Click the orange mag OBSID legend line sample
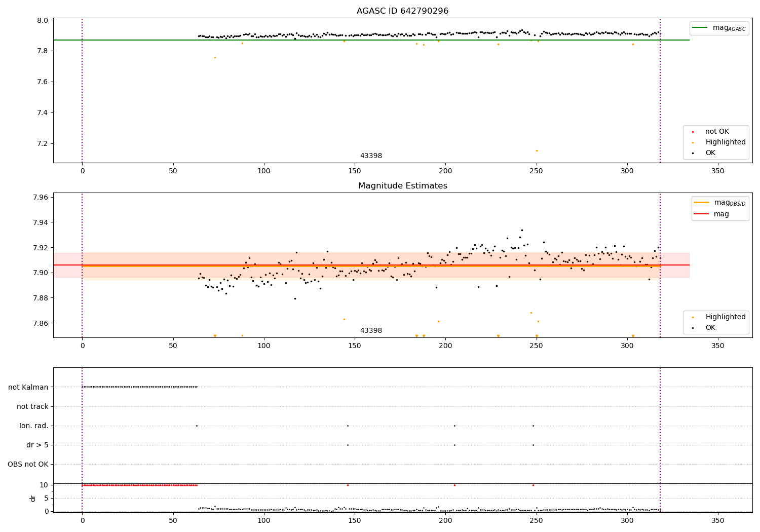Screen dimensions: 760x532 tap(702, 203)
